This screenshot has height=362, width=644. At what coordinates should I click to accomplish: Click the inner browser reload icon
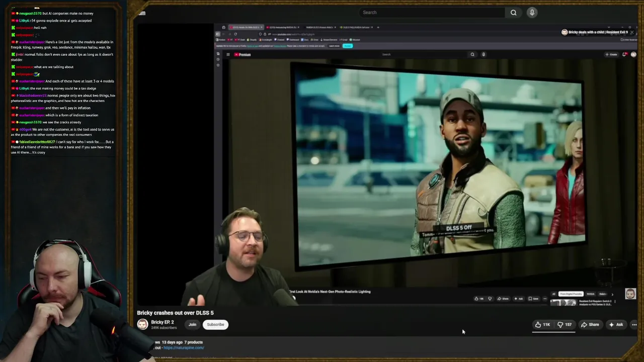coord(235,34)
